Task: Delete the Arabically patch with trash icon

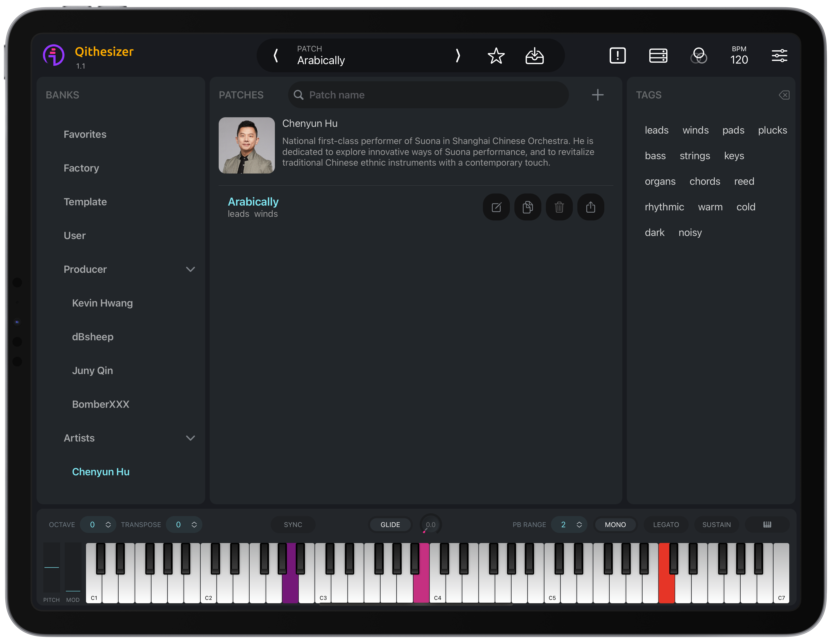Action: point(559,207)
